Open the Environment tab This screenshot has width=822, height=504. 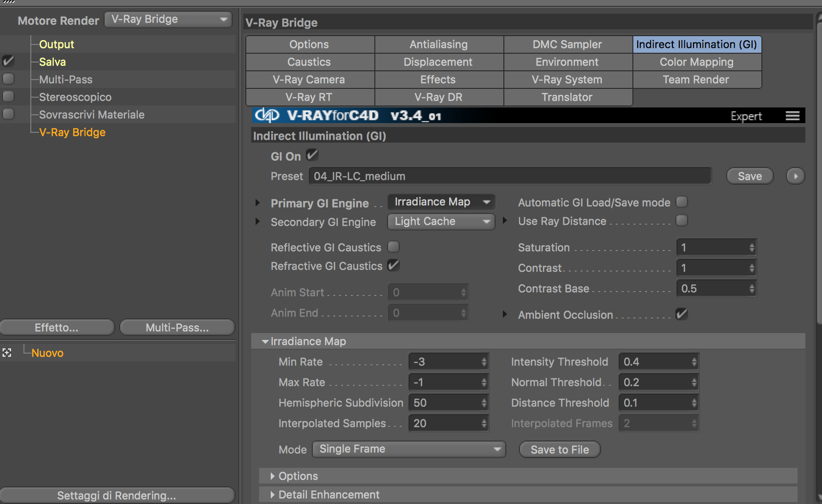(568, 62)
